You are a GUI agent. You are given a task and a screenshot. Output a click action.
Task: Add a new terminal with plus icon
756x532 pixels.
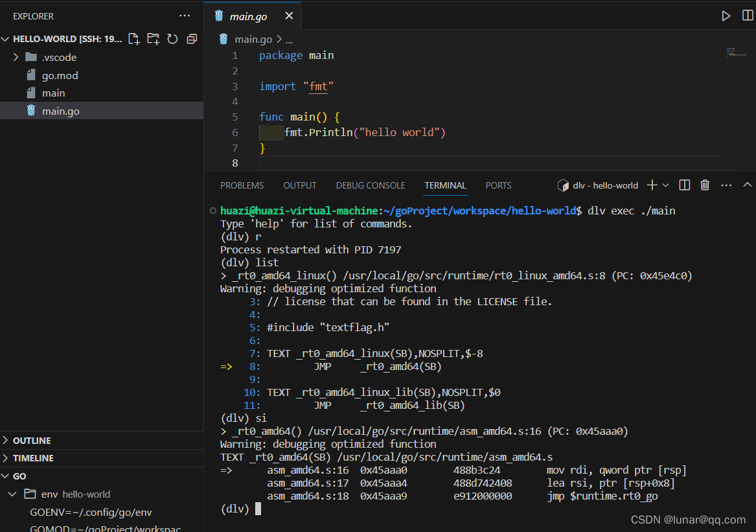(x=652, y=185)
